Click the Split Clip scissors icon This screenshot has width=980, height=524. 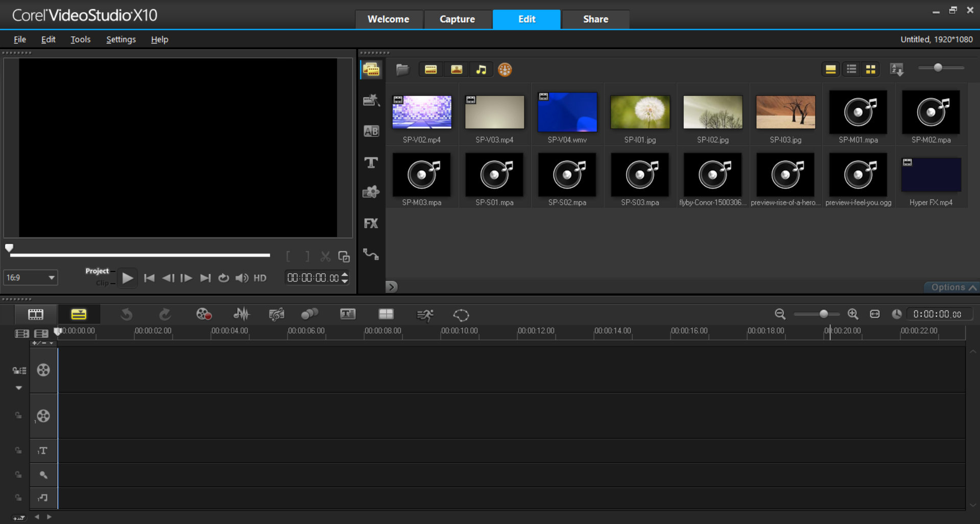[325, 256]
